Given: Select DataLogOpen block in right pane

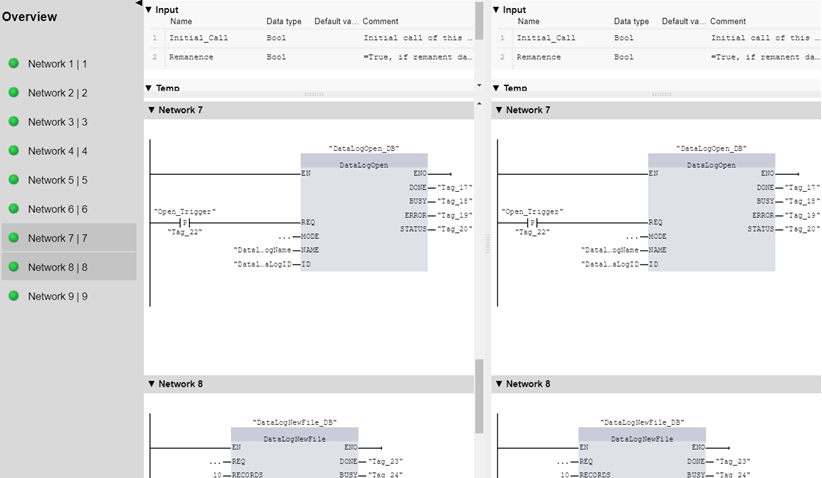Looking at the screenshot, I should point(711,212).
